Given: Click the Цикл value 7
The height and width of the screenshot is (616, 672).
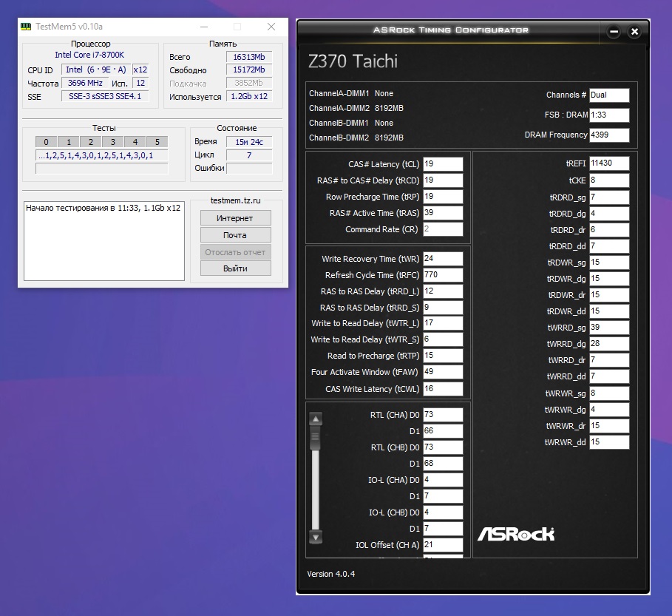Looking at the screenshot, I should (249, 155).
